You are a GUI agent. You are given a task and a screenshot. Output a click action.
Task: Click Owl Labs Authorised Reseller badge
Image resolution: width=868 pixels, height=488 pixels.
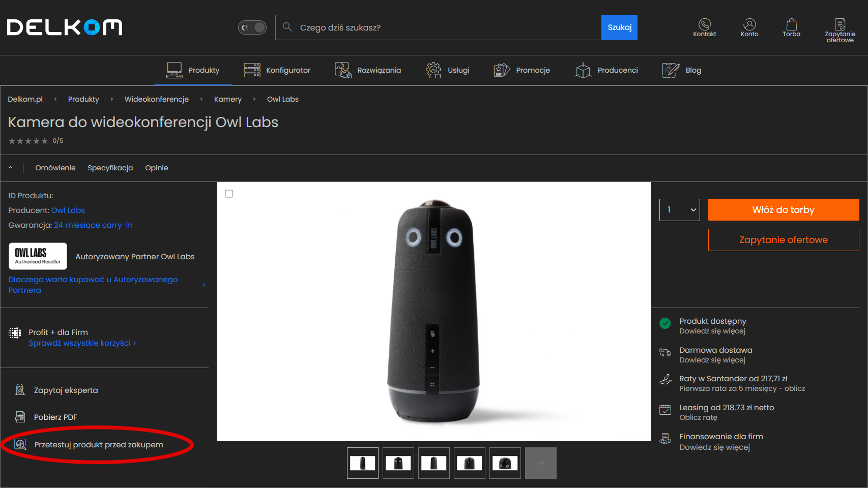[38, 256]
